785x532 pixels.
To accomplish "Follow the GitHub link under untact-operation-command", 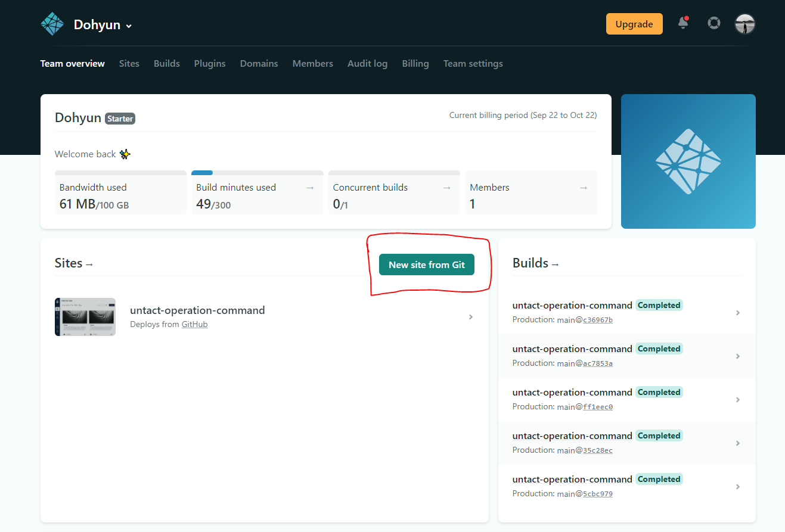I will tap(195, 325).
